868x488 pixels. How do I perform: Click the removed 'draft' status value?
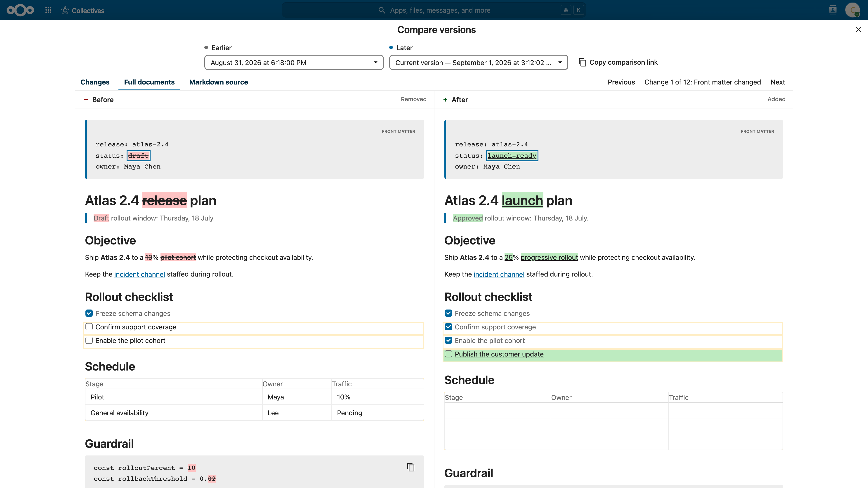click(138, 156)
